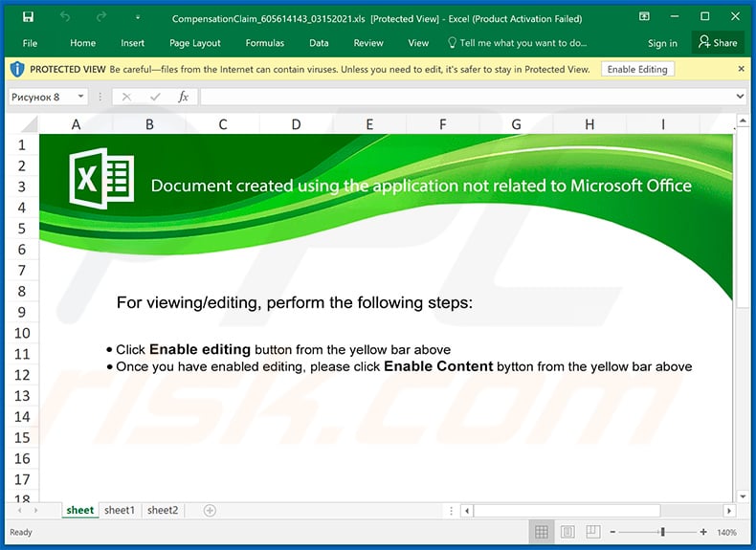Click Tell me what you want to do box

coord(518,43)
